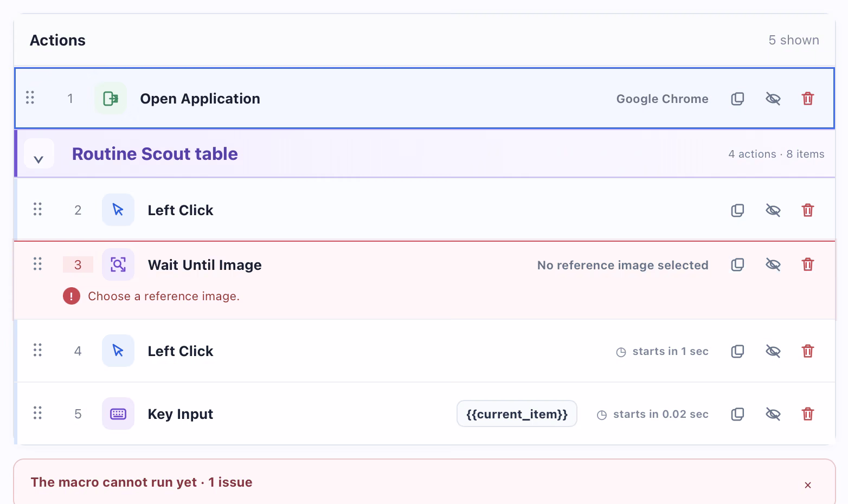
Task: Toggle visibility of row 4 Left Click
Action: click(x=773, y=351)
